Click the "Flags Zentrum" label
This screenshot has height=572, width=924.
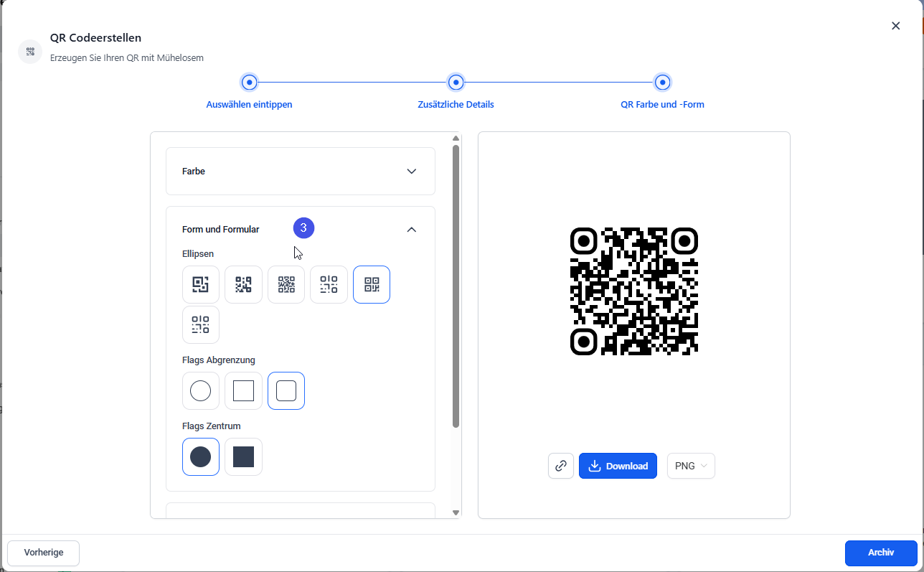(212, 426)
